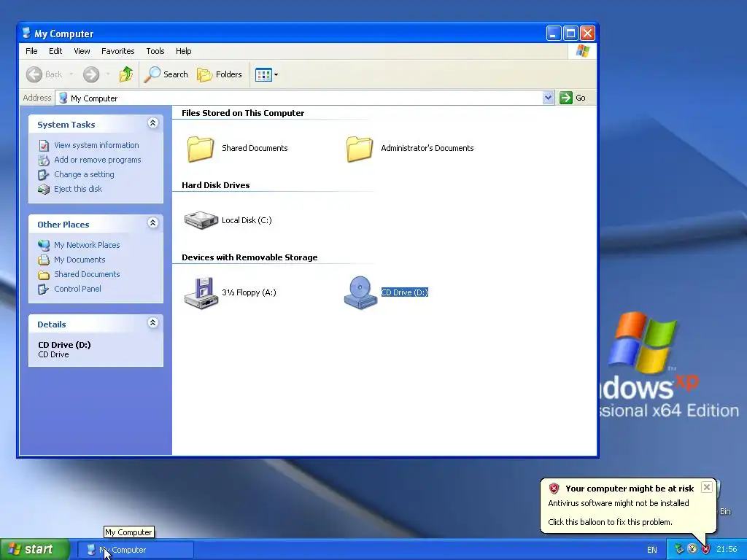Viewport: 747px width, 560px height.
Task: Click the My Computer taskbar button
Action: coord(136,550)
